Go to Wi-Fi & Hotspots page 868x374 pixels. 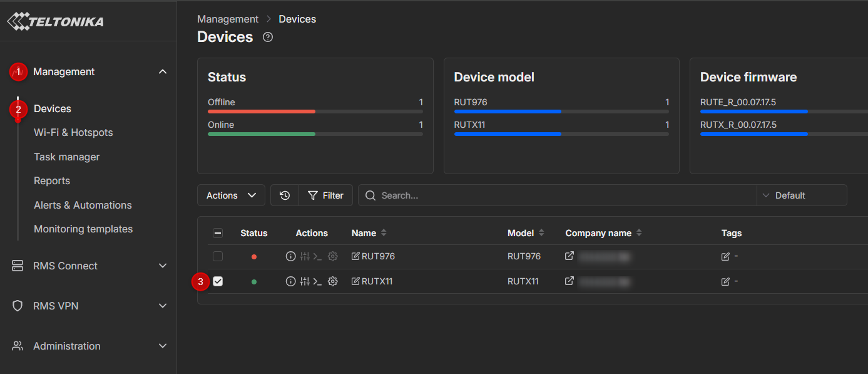point(73,133)
